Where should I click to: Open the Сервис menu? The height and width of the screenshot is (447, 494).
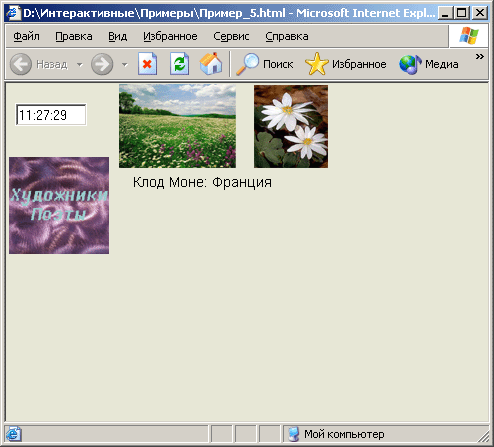point(231,36)
